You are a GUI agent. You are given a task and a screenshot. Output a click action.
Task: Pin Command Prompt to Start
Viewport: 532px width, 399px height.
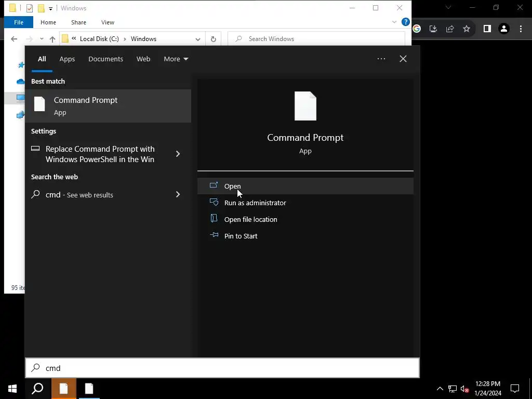(x=305, y=236)
